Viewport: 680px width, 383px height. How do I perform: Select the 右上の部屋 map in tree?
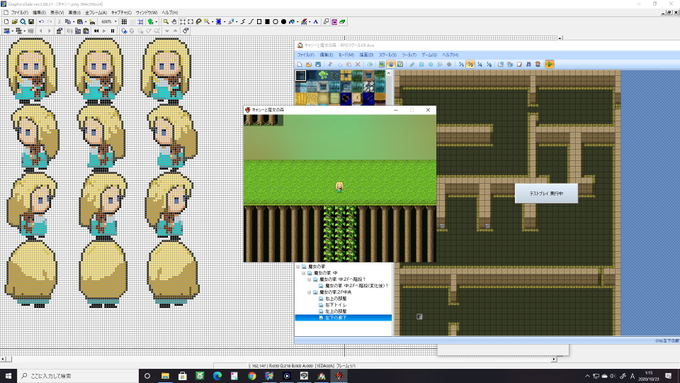tap(336, 299)
